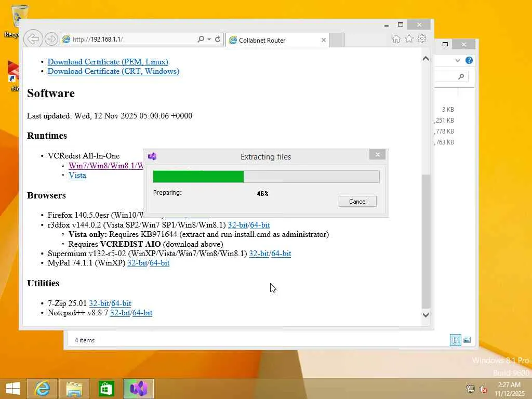The width and height of the screenshot is (532, 399).
Task: Go forward using IE forward arrow
Action: [51, 39]
